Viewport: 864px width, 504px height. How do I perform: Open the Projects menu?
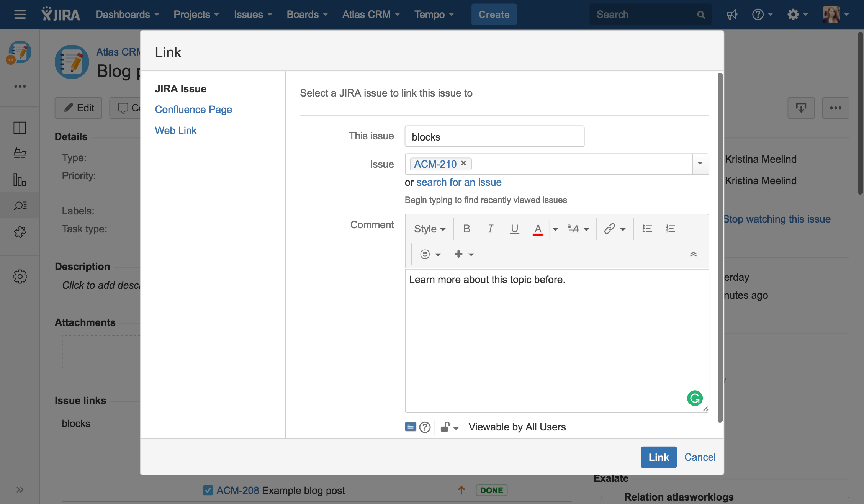[x=196, y=15]
